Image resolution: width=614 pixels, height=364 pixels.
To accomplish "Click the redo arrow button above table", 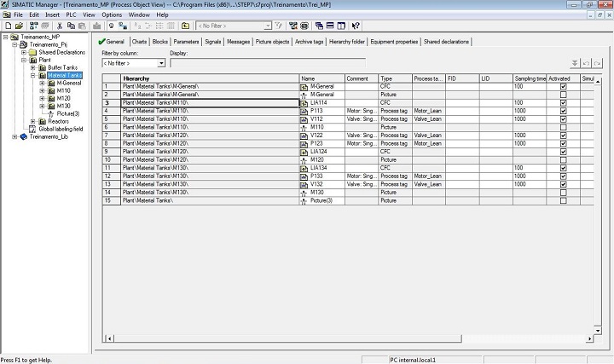I will click(598, 63).
